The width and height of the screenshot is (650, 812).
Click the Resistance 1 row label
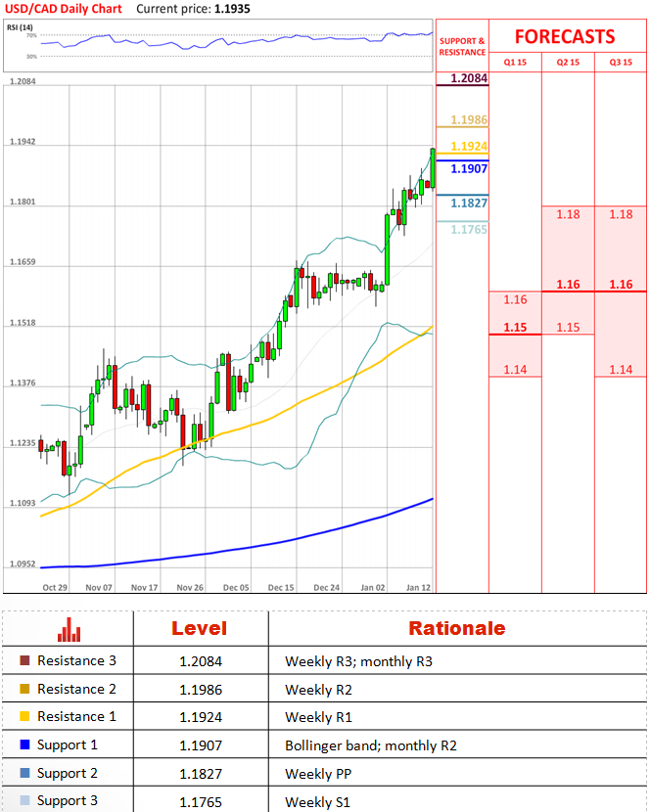(76, 716)
